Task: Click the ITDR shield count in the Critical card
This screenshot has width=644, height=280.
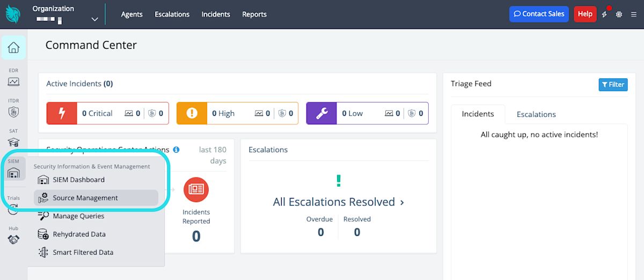Action: point(156,113)
